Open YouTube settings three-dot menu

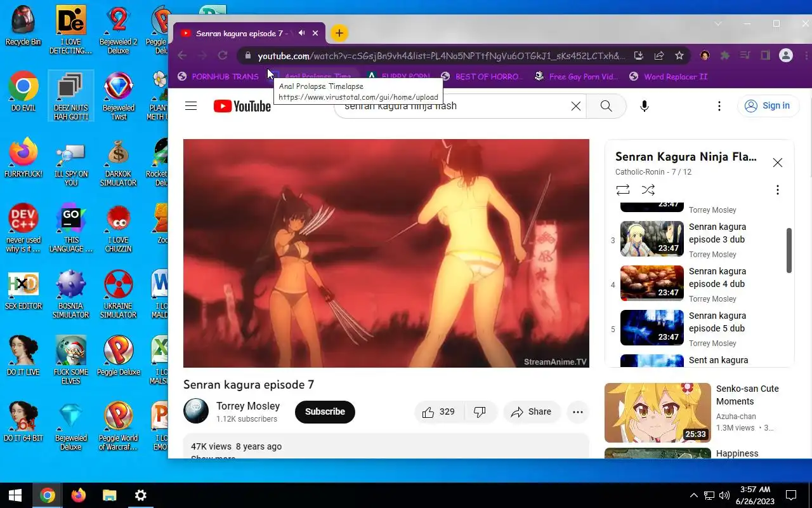point(719,106)
